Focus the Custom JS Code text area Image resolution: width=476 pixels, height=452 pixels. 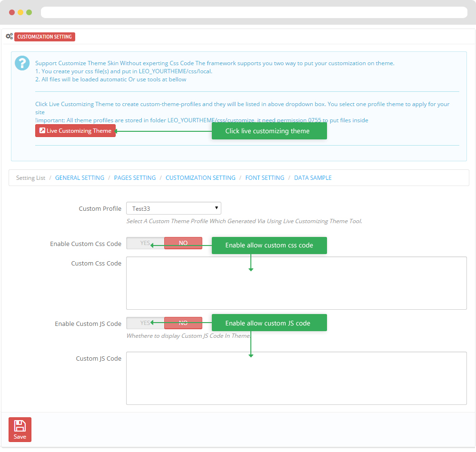coord(296,378)
